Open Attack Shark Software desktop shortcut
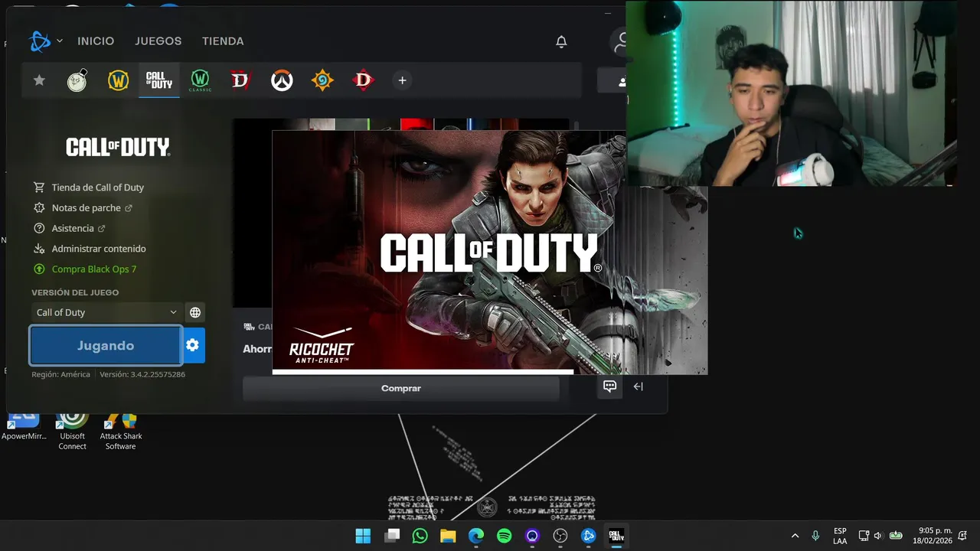980x551 pixels. pyautogui.click(x=121, y=431)
